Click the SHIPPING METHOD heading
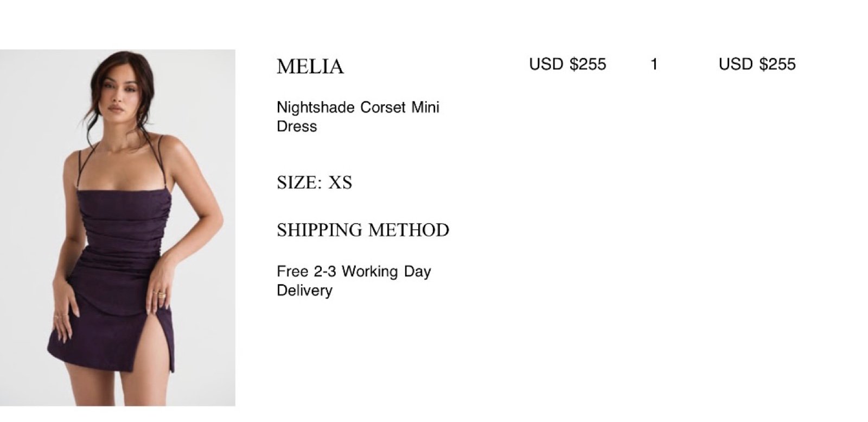This screenshot has width=868, height=422. pyautogui.click(x=363, y=230)
